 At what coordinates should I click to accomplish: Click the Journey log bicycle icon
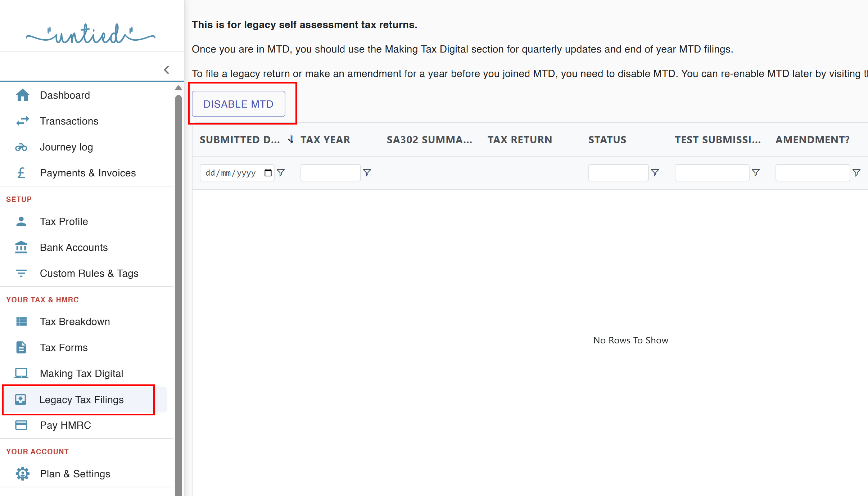[21, 147]
